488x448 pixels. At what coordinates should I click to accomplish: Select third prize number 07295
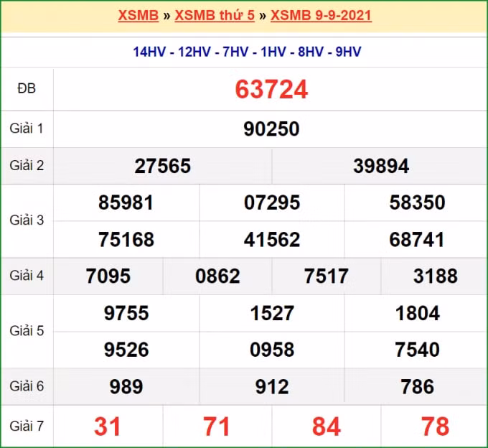272,202
